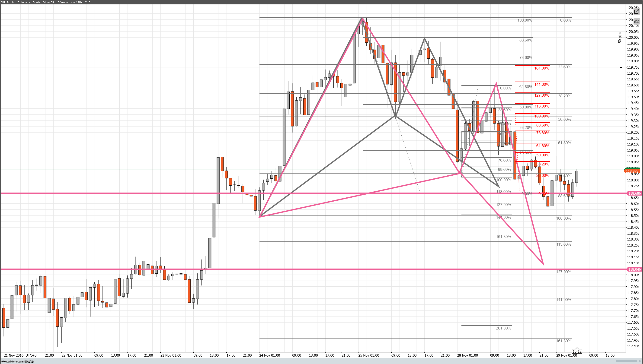643x364 pixels.
Task: Click the 15:12 countdown marker on the time axis
Action: tap(577, 351)
